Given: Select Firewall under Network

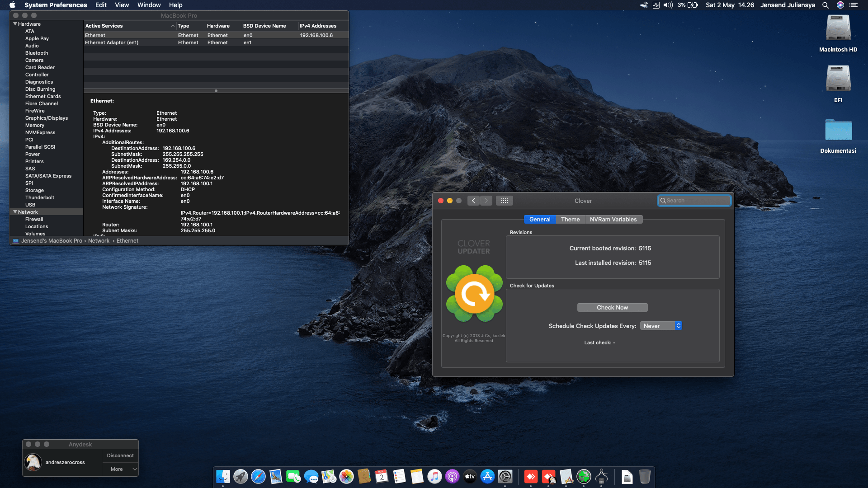Looking at the screenshot, I should coord(34,219).
